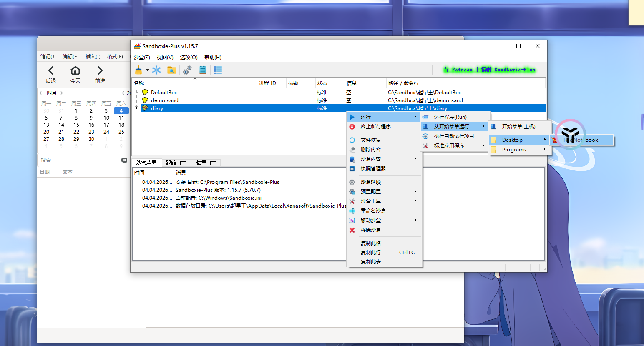Click the 沙盒内容 database icon
The height and width of the screenshot is (346, 644).
pyautogui.click(x=352, y=159)
